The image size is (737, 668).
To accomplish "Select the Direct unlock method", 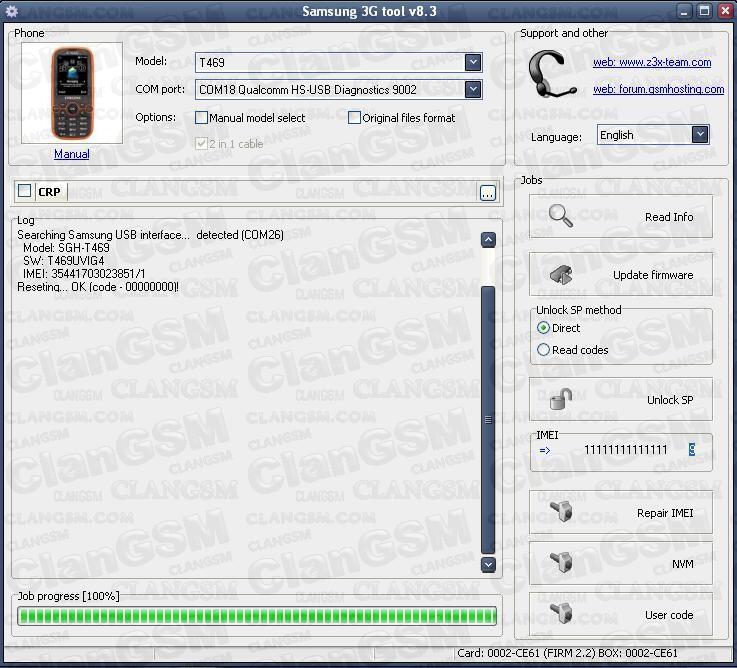I will click(x=543, y=328).
